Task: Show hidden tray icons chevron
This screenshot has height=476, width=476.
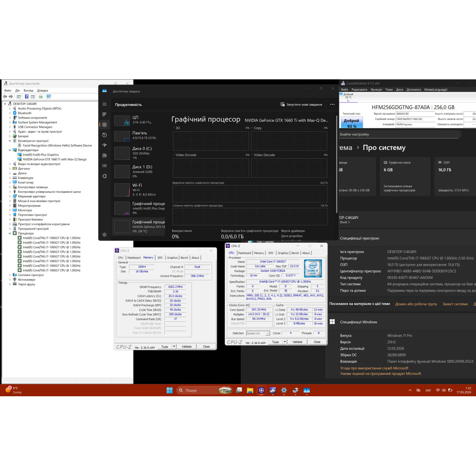Action: pos(410,390)
